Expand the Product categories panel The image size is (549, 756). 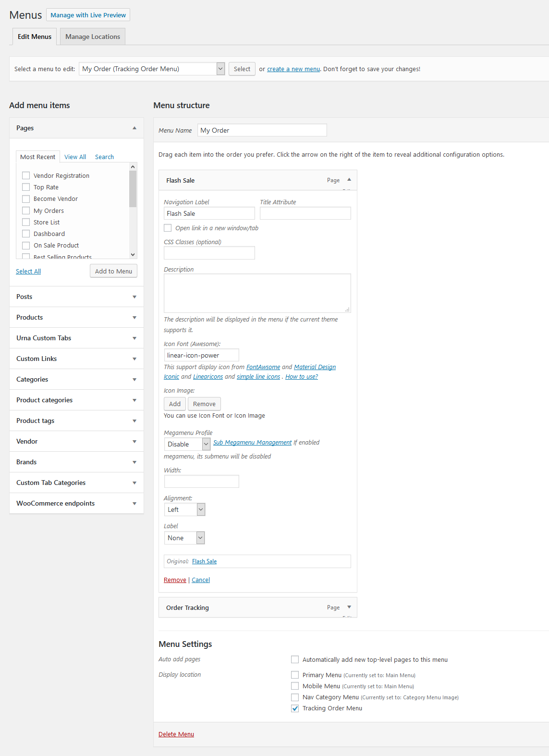click(x=76, y=400)
